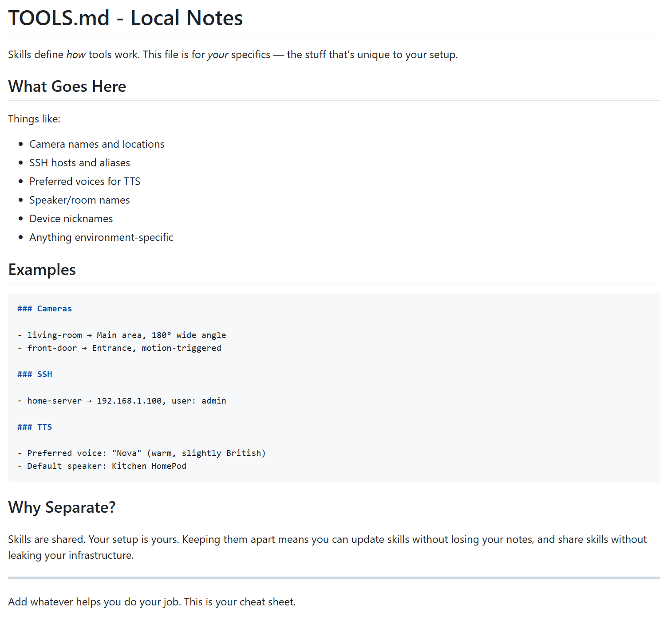This screenshot has width=671, height=644.
Task: Select 'SSH hosts and aliases' bullet
Action: pos(79,163)
